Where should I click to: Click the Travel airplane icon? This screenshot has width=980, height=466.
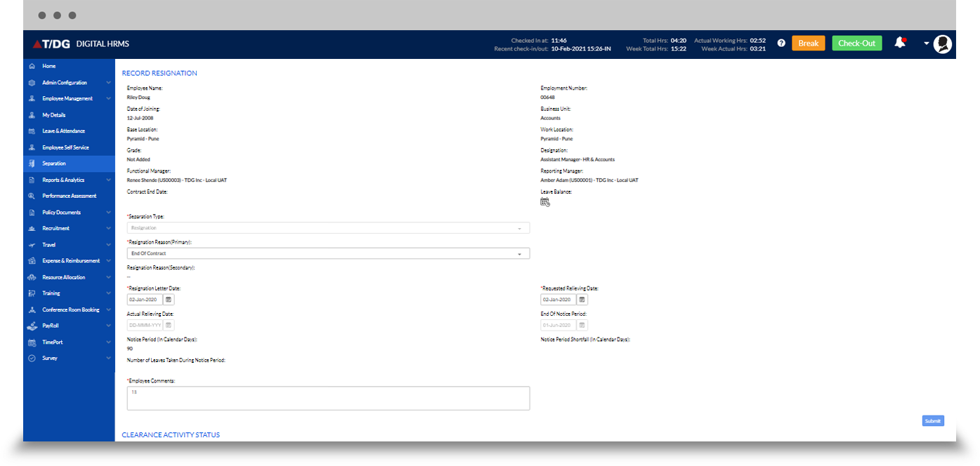coord(32,245)
